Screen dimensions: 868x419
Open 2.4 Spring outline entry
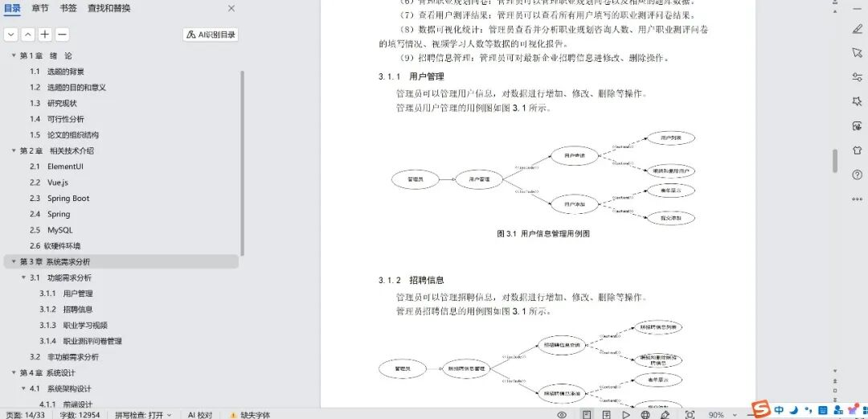(x=50, y=214)
